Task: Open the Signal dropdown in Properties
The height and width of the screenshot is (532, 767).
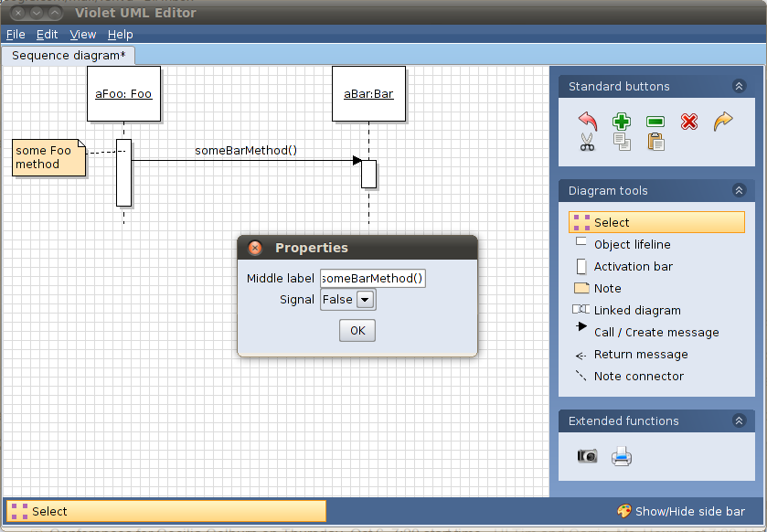Action: click(x=365, y=300)
